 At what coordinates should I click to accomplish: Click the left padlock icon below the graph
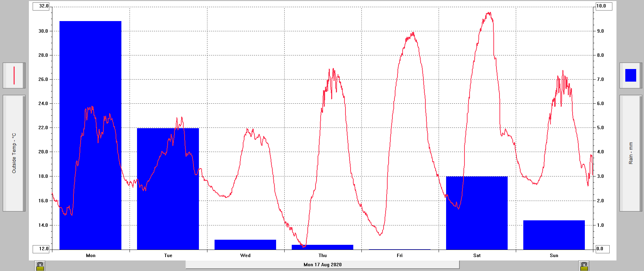pos(40,266)
